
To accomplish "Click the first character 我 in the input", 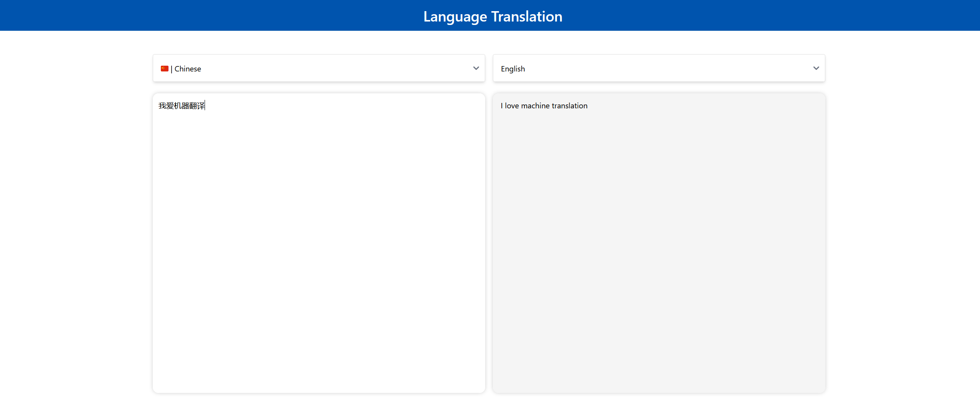I will pyautogui.click(x=162, y=106).
